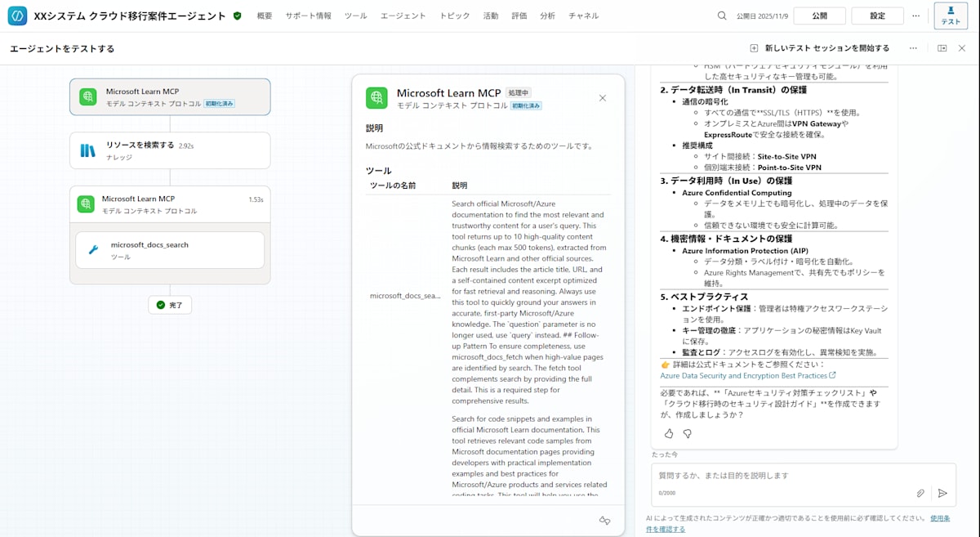Viewport: 980px width, 537px height.
Task: Click the 設定 button
Action: click(x=877, y=16)
